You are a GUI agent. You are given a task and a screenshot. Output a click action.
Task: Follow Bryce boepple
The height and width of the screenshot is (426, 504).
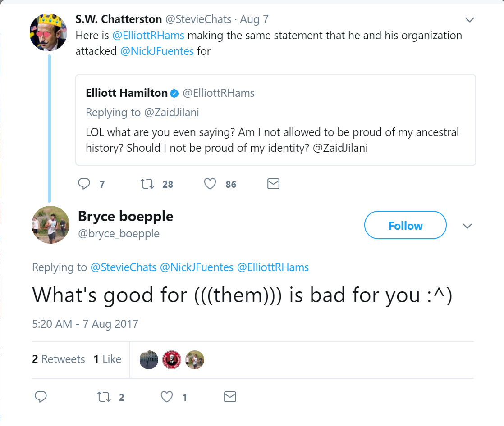[x=405, y=225]
